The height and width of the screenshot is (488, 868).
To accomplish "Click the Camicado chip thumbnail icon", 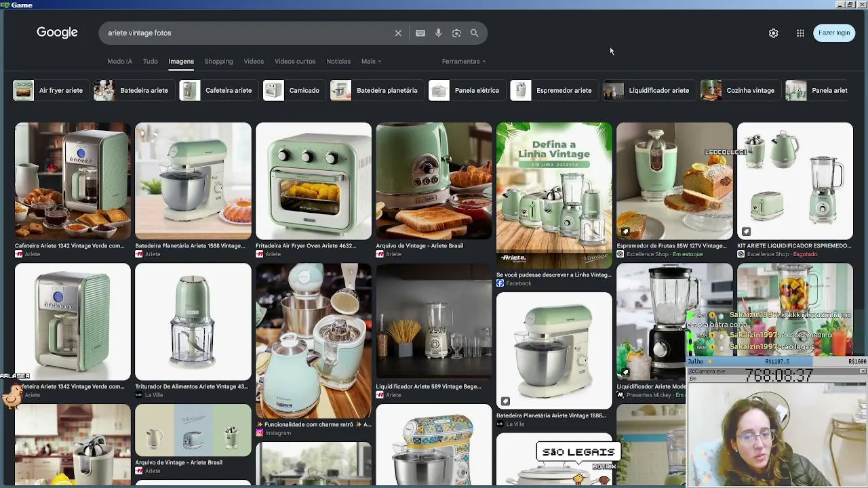I will click(x=273, y=90).
